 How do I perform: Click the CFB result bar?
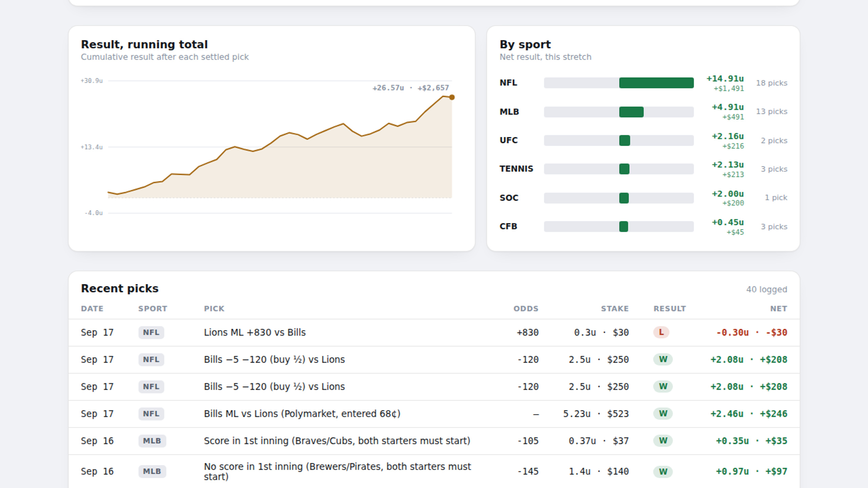[x=624, y=226]
